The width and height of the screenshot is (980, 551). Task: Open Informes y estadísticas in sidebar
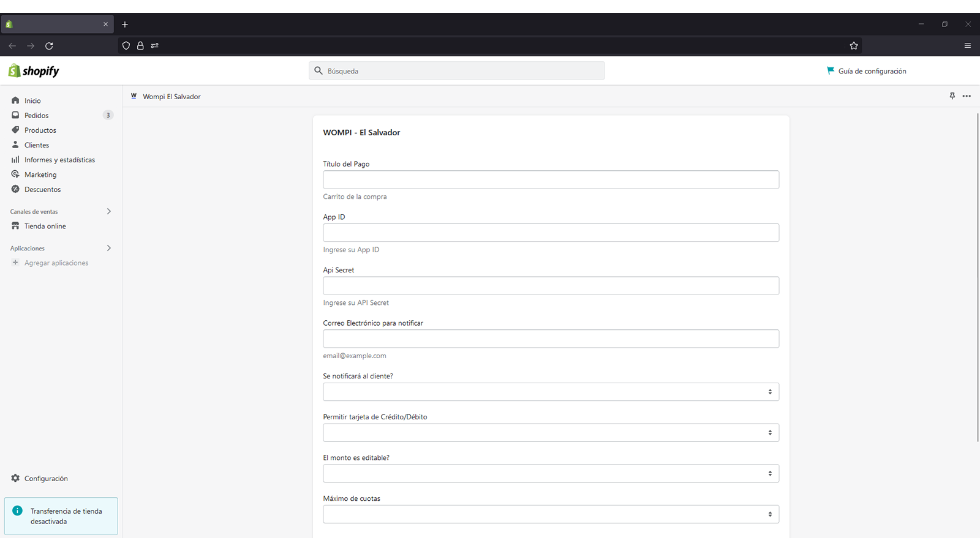[61, 160]
